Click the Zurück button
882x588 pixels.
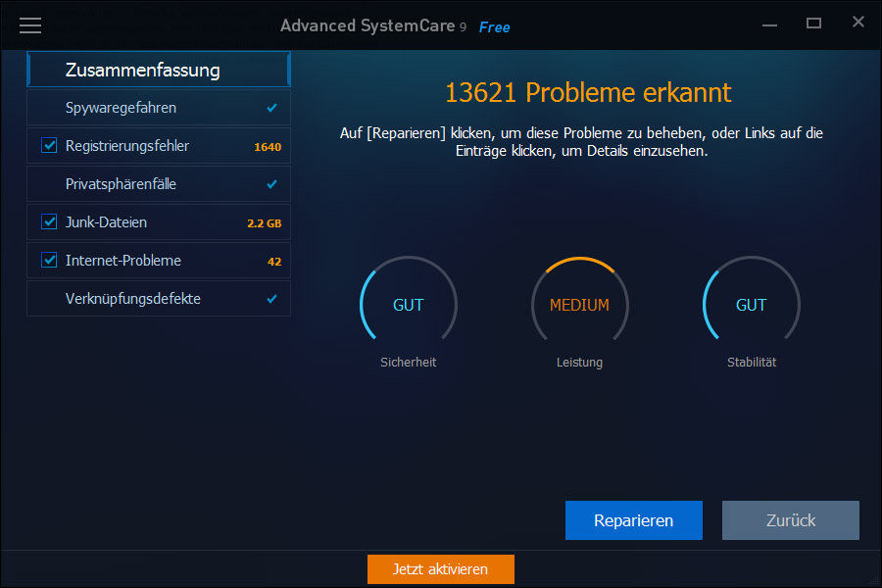(791, 520)
